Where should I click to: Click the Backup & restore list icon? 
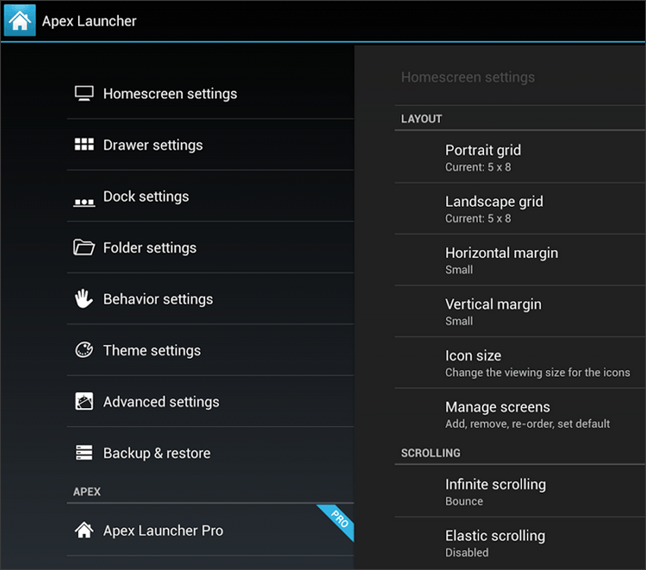click(x=84, y=452)
